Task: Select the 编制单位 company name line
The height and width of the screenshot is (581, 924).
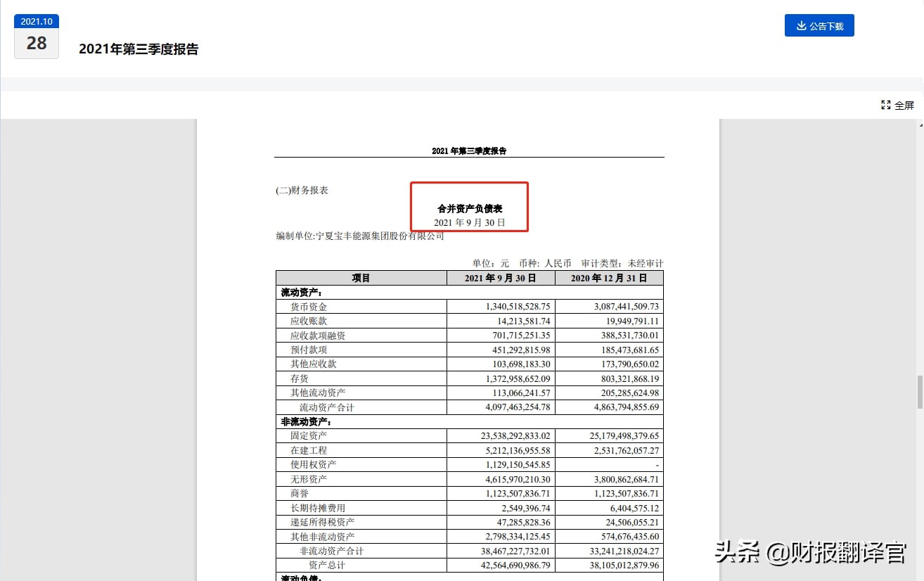Action: pos(360,236)
